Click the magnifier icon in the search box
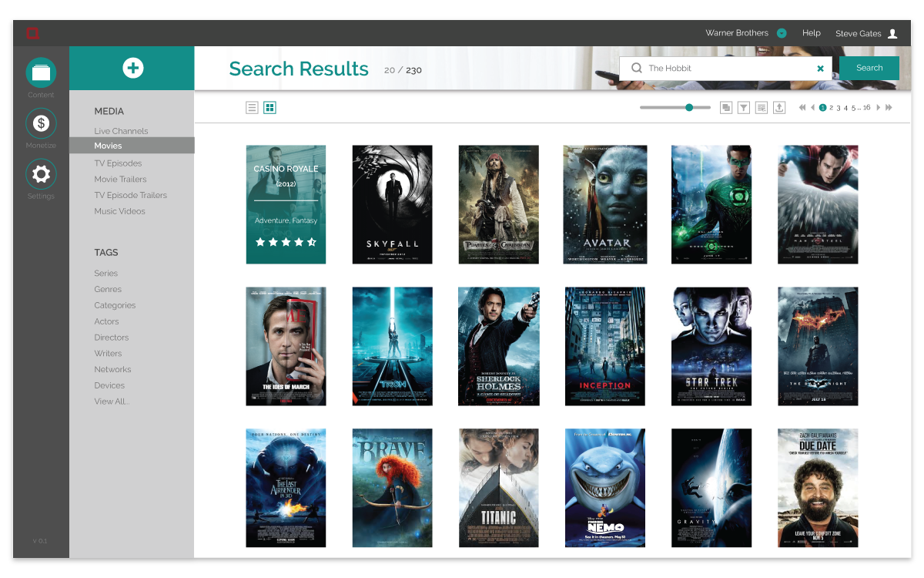 point(636,68)
